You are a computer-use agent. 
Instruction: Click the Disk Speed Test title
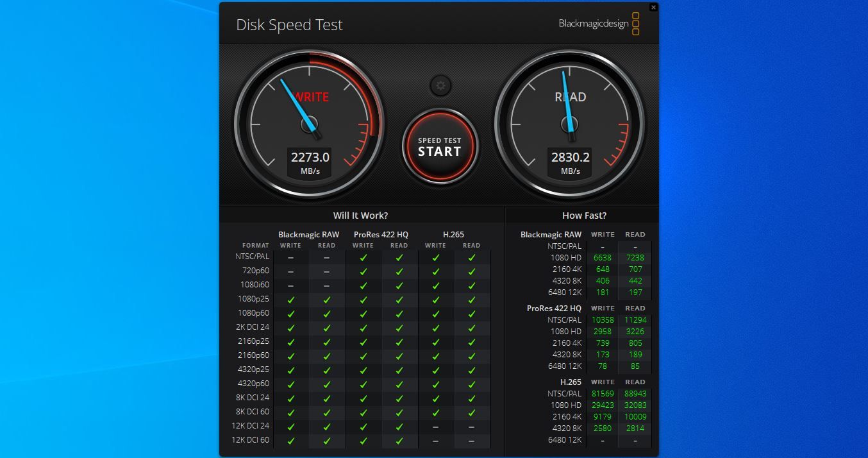pos(289,25)
